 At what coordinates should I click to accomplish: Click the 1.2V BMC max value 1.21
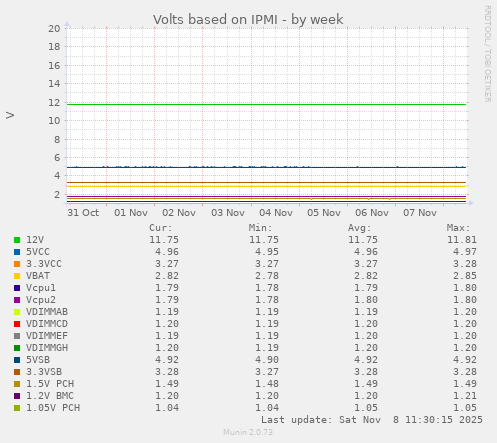[x=465, y=396]
